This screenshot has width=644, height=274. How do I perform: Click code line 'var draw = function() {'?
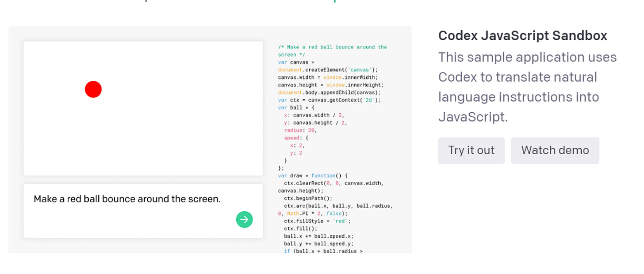click(x=313, y=175)
